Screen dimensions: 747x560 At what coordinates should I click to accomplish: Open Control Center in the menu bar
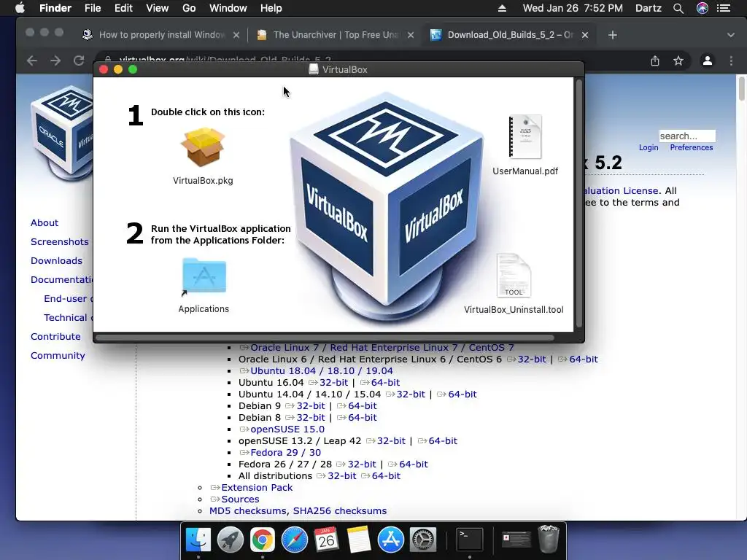tap(724, 8)
